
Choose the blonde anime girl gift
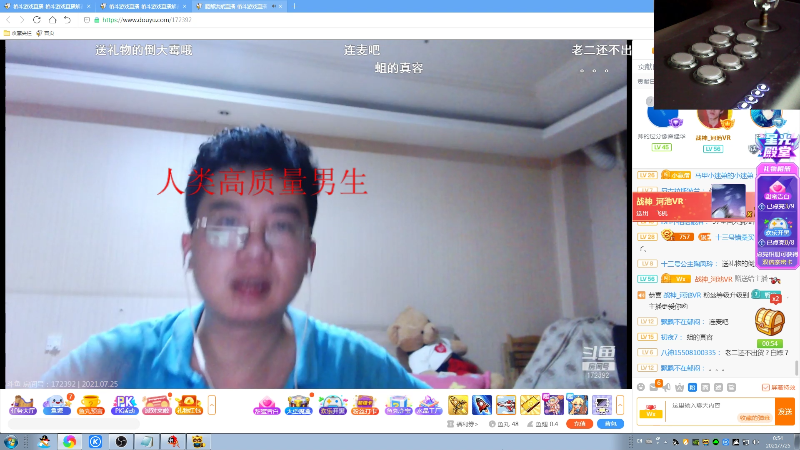[x=578, y=405]
